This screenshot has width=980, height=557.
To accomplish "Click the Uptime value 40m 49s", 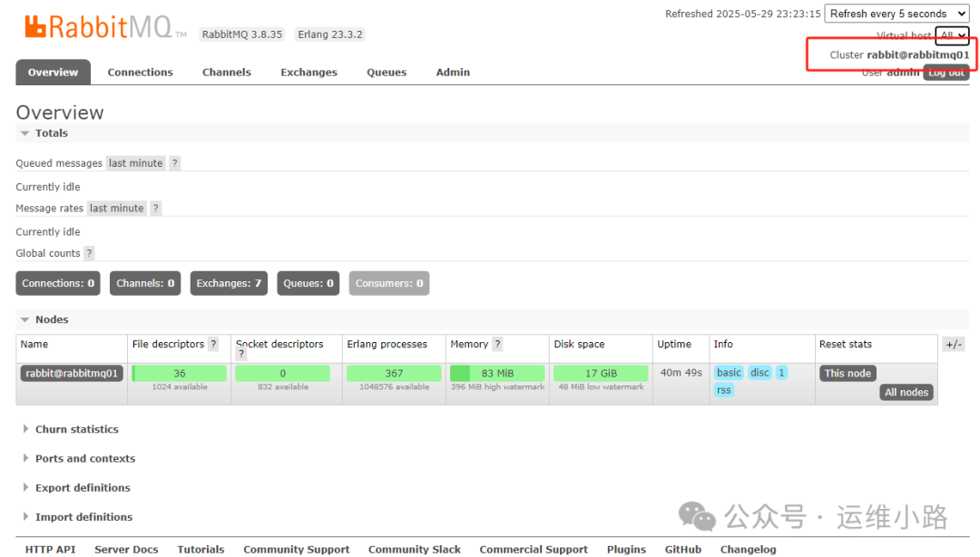I will [x=681, y=373].
